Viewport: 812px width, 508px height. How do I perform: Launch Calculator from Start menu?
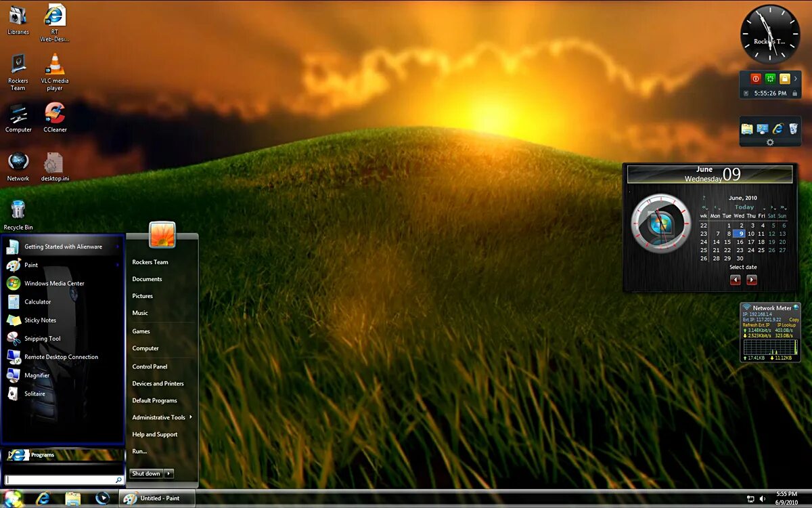[63, 301]
